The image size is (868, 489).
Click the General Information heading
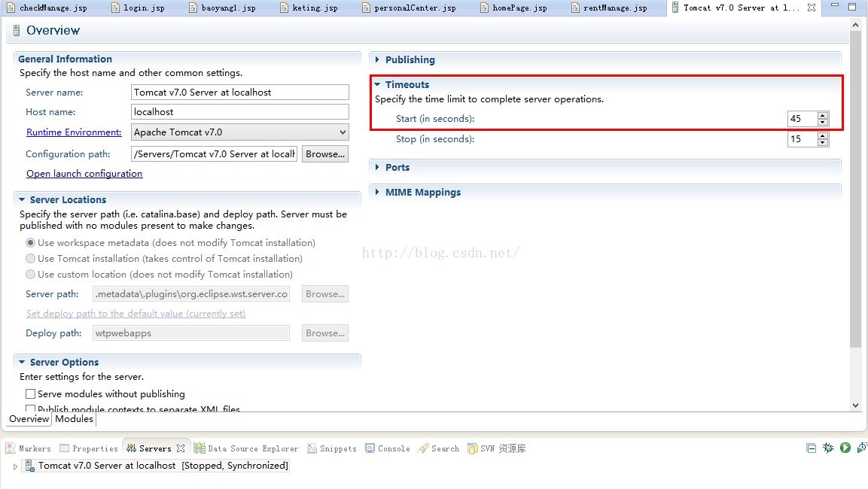65,59
